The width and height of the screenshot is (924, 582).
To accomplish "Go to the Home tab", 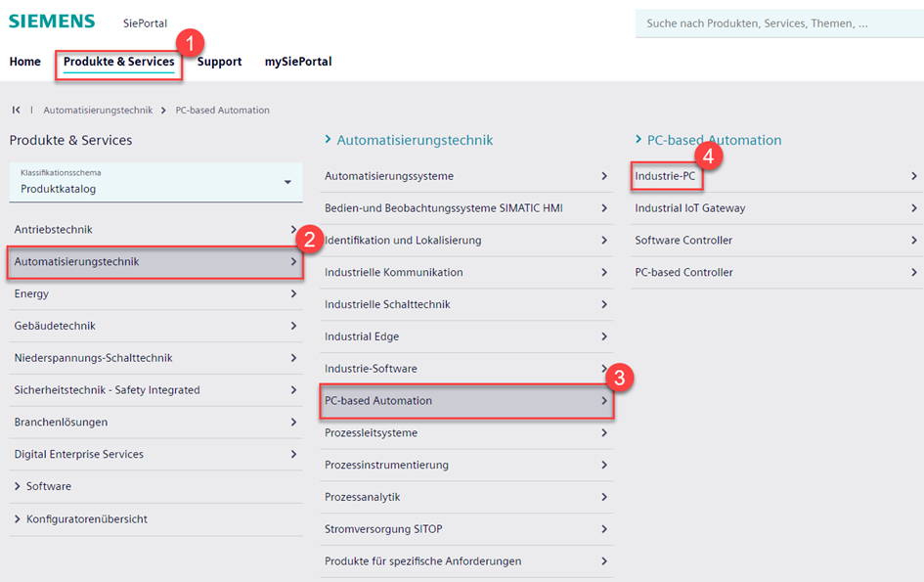I will click(25, 62).
